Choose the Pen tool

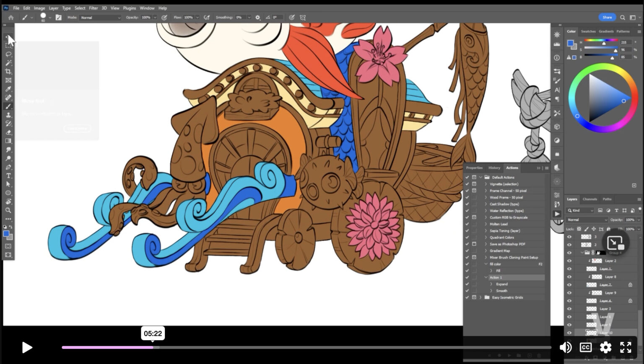(x=8, y=167)
